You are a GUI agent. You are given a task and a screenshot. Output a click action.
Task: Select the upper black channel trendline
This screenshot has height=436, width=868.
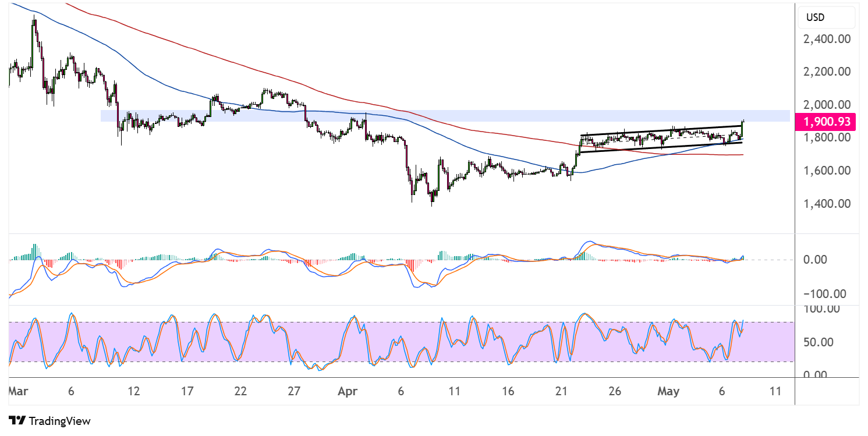(x=661, y=131)
